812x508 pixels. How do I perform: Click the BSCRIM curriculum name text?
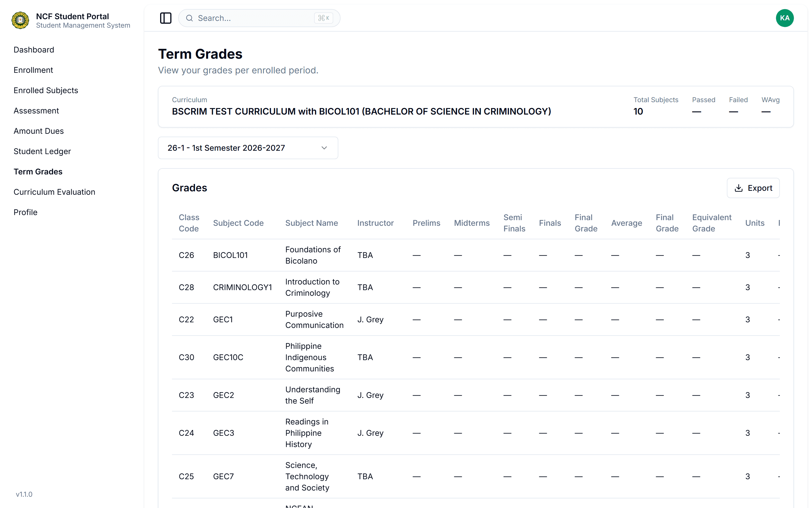click(361, 111)
